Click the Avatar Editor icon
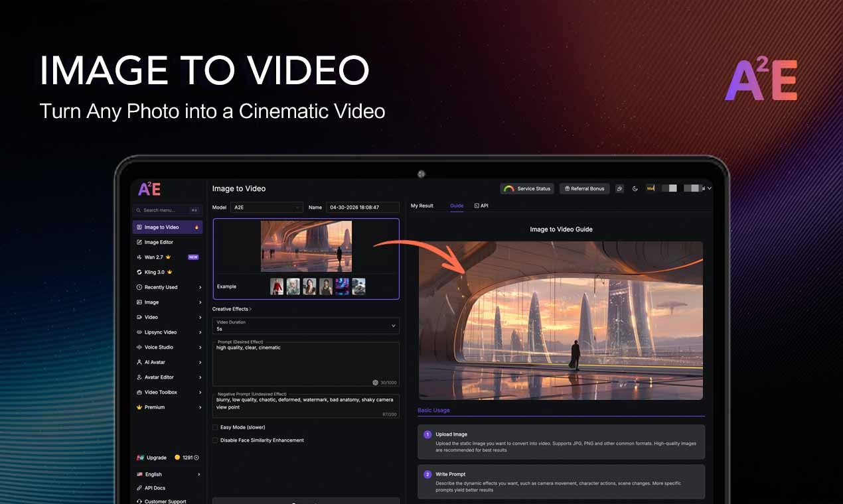The width and height of the screenshot is (843, 504). pos(139,377)
